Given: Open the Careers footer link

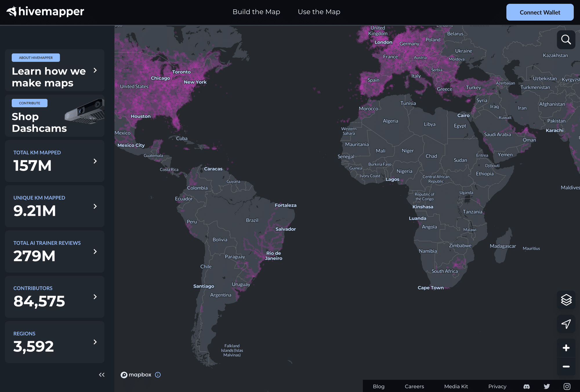Looking at the screenshot, I should (x=414, y=386).
